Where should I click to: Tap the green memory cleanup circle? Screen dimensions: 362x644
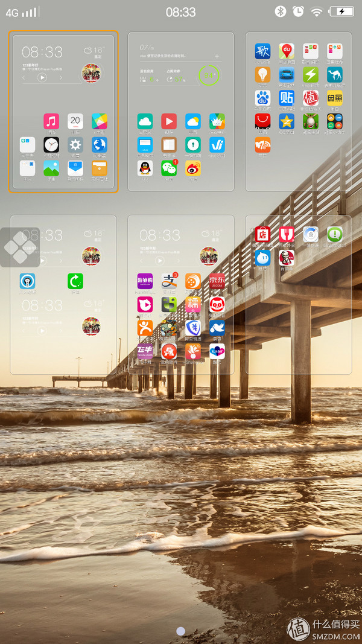[x=209, y=75]
